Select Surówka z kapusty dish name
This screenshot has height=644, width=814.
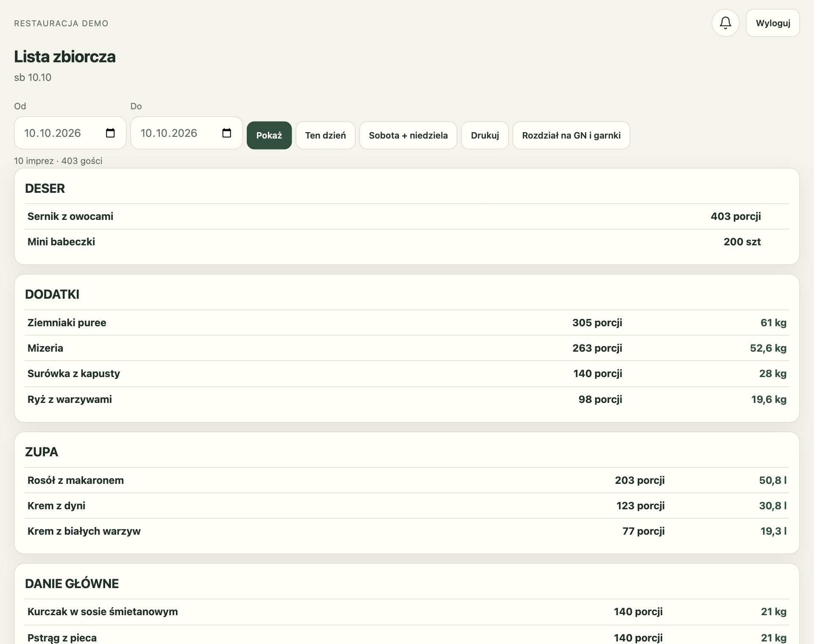pyautogui.click(x=74, y=374)
